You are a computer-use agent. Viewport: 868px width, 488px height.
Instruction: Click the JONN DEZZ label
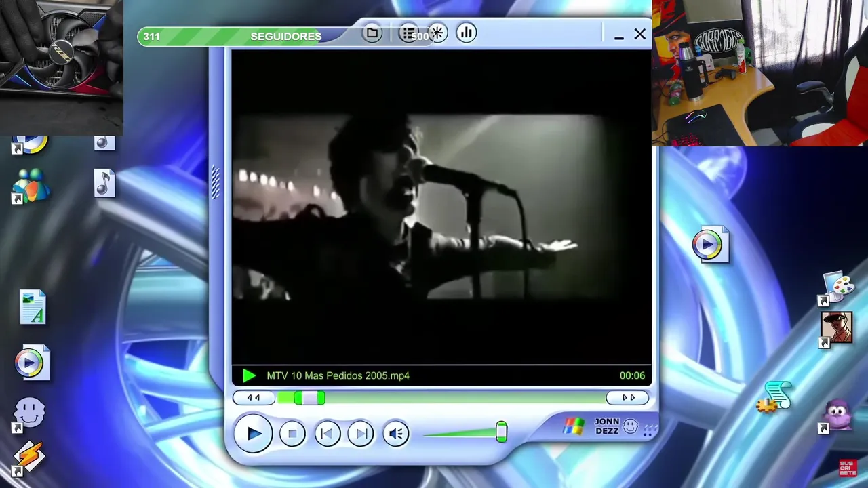click(607, 426)
